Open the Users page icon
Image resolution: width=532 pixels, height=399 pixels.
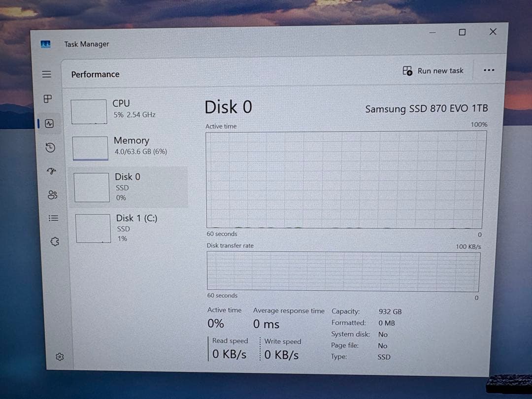tap(53, 195)
